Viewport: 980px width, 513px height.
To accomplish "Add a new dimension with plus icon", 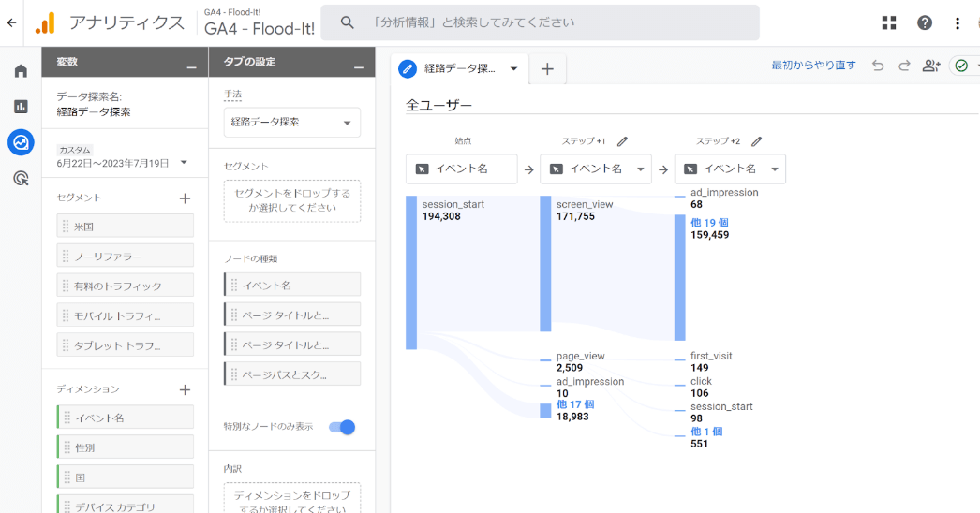I will tap(185, 390).
